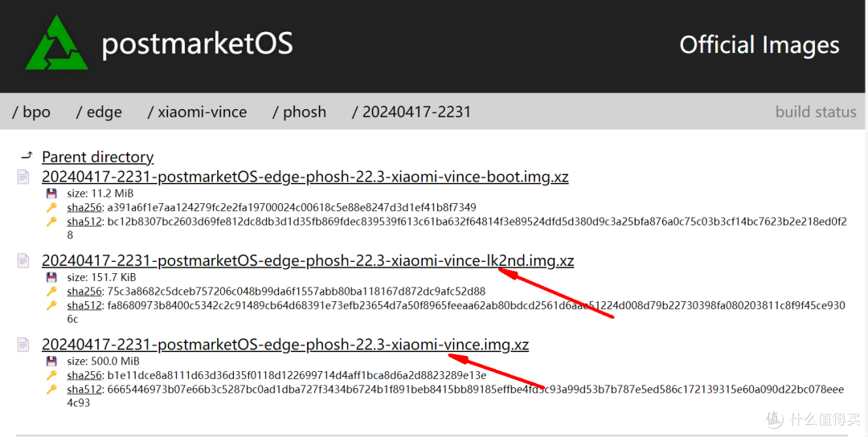Click key icon beside boot image sha256

pyautogui.click(x=51, y=207)
